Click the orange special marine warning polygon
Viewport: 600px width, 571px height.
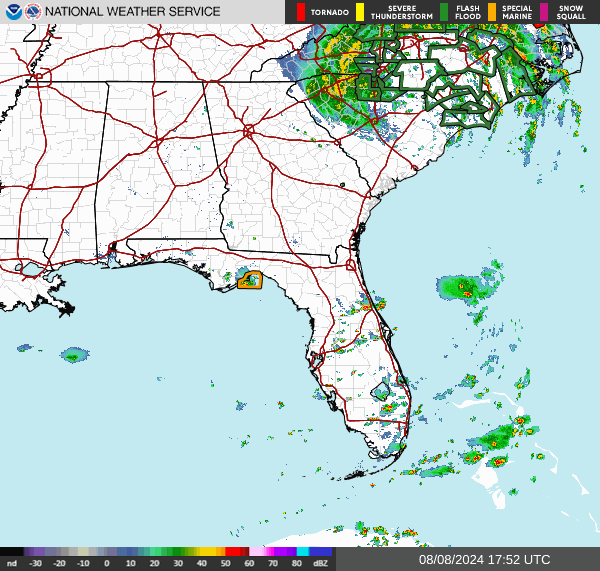click(x=250, y=280)
